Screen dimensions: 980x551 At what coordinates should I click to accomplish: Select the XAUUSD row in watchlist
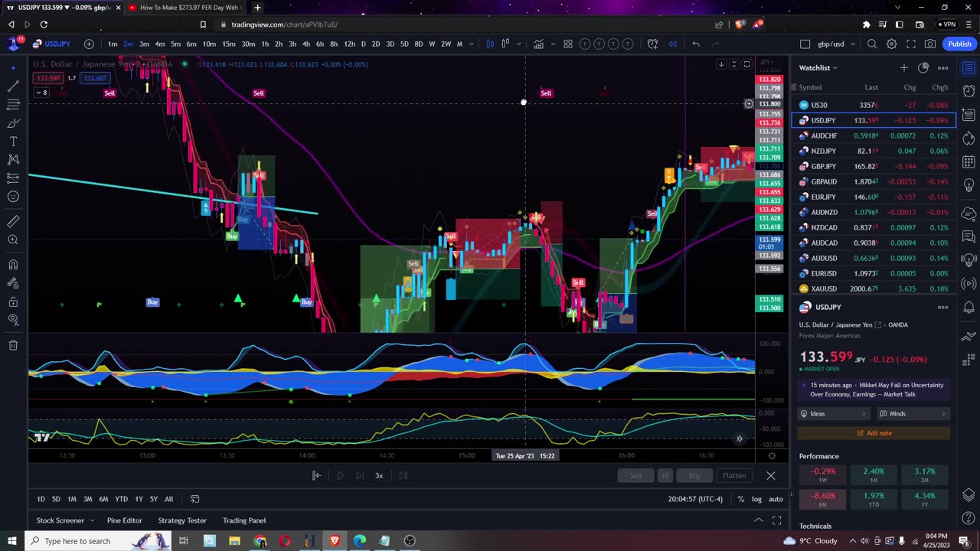point(873,289)
